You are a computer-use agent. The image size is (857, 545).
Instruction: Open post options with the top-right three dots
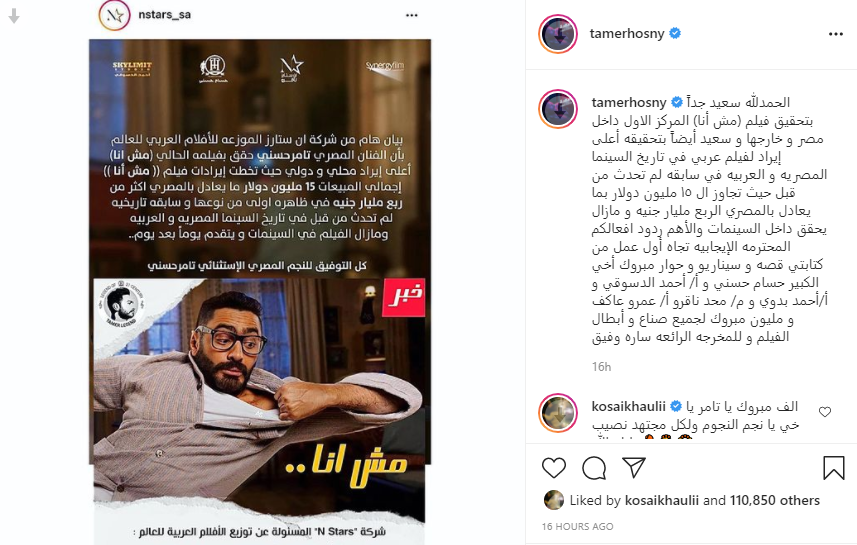tap(836, 34)
